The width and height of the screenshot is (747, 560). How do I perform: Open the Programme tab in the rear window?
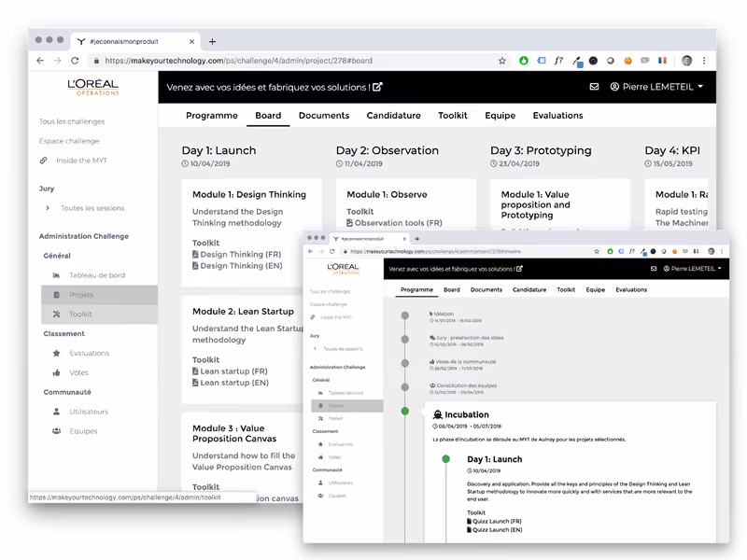click(212, 116)
